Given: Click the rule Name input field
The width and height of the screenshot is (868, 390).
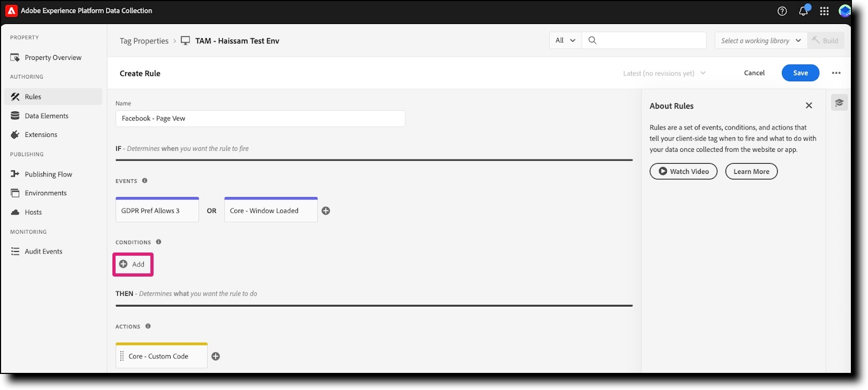Looking at the screenshot, I should point(260,119).
